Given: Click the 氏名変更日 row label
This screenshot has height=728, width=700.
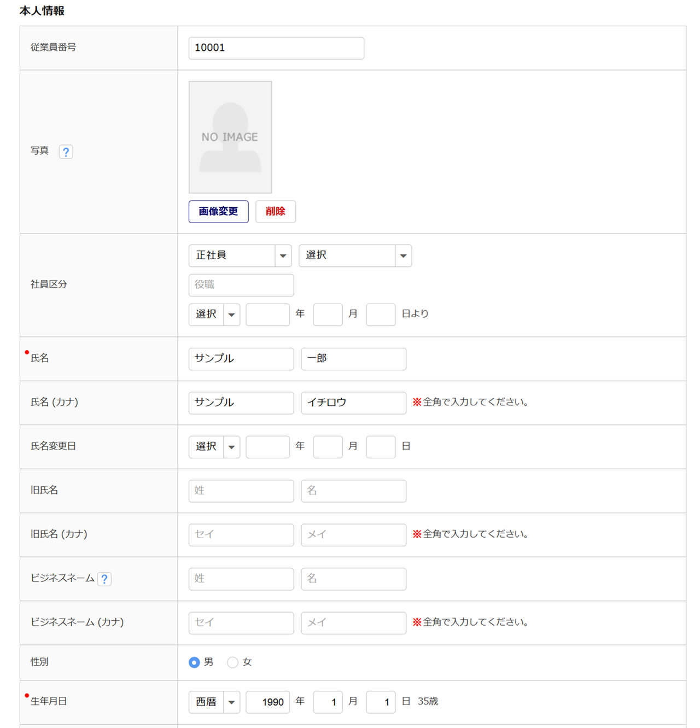Looking at the screenshot, I should pyautogui.click(x=53, y=446).
